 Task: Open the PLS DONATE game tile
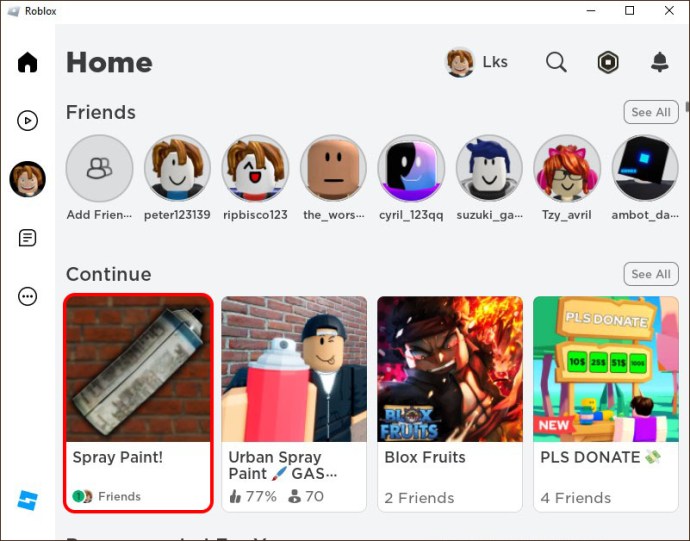tap(606, 404)
